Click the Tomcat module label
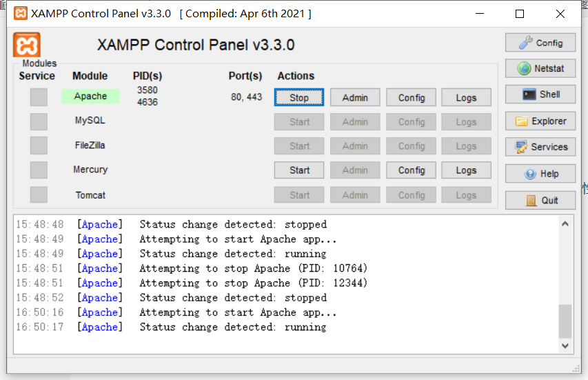Viewport: 588px width, 380px height. (90, 195)
